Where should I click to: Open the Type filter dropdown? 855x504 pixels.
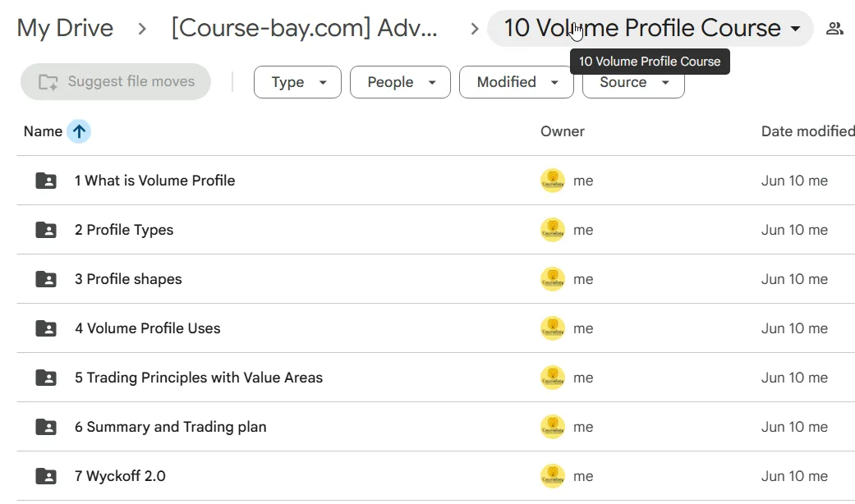coord(297,82)
